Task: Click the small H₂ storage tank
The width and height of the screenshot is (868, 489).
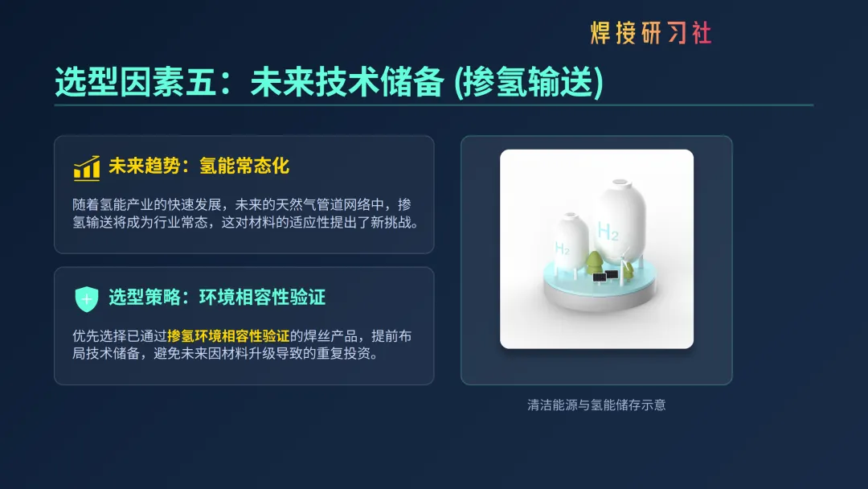Action: [570, 244]
